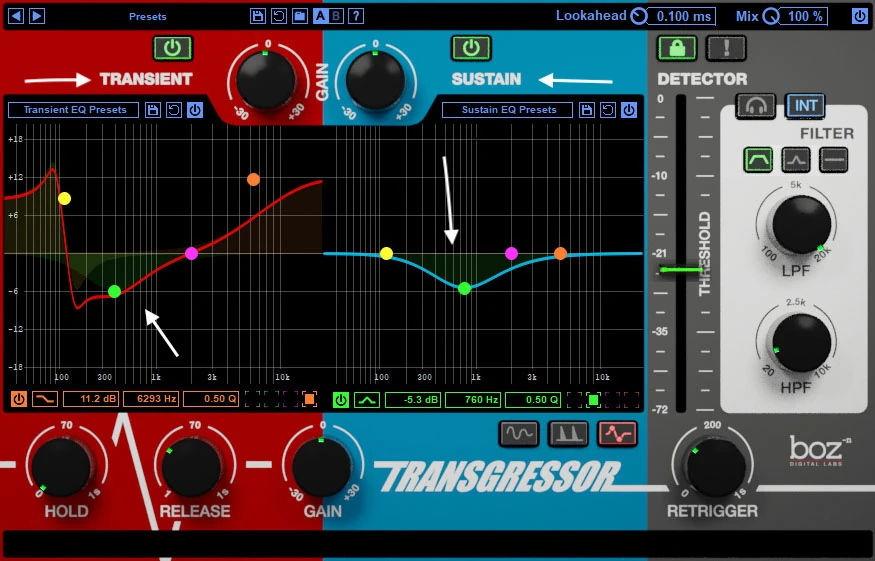
Task: Click the Lookahead knob
Action: point(639,16)
